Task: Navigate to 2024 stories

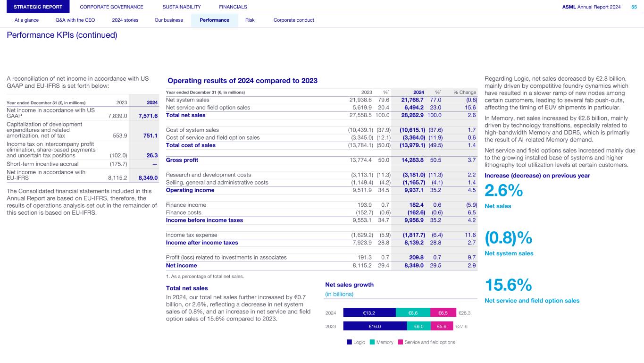Action: click(125, 20)
